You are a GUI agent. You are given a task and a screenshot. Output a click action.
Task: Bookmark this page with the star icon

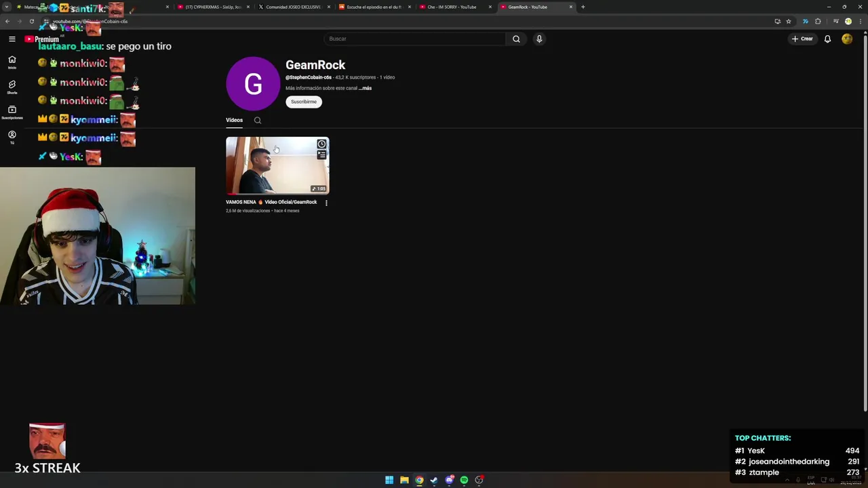pyautogui.click(x=789, y=21)
